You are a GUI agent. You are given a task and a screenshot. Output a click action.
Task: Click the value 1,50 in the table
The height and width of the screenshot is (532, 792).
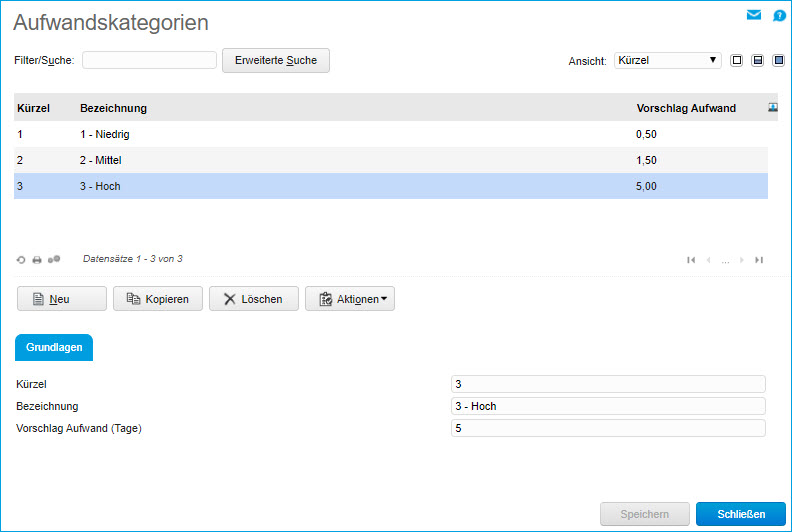pos(646,160)
